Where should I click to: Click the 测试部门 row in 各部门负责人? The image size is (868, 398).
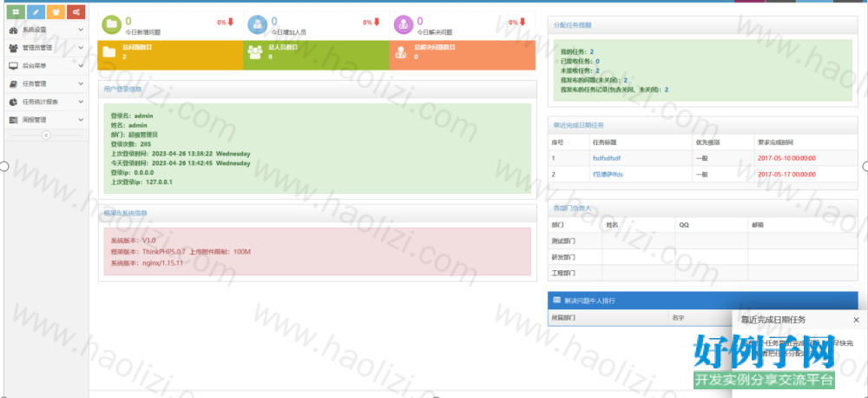pyautogui.click(x=703, y=241)
